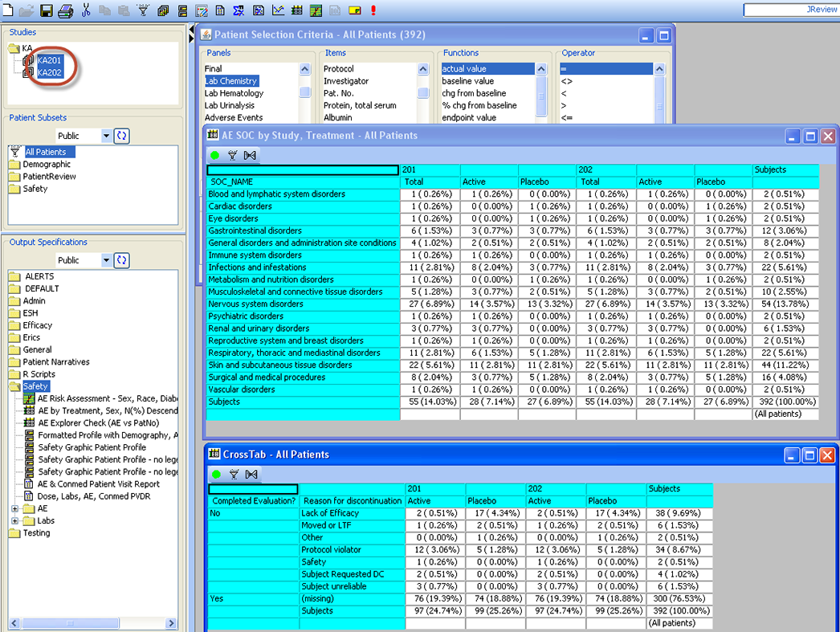
Task: Click the stacked windows toolbar icon
Action: click(163, 10)
